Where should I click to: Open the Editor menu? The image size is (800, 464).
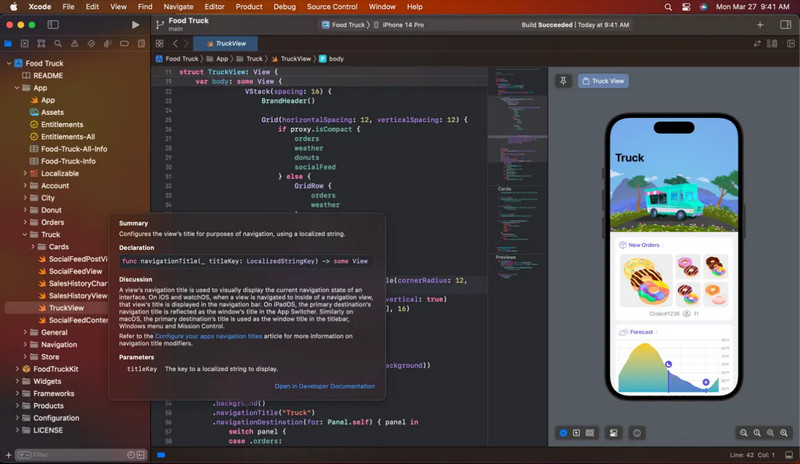point(214,7)
